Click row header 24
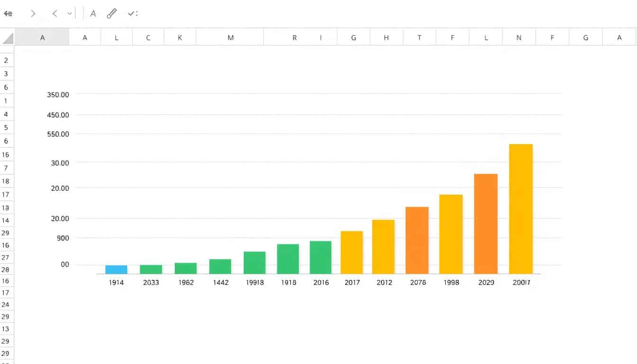 (x=6, y=305)
